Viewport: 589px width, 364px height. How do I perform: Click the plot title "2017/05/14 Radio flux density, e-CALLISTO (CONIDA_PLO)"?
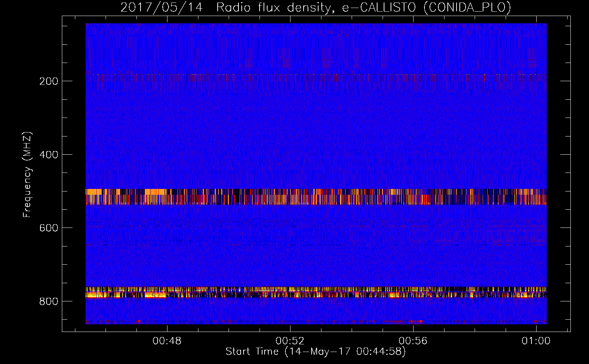[x=316, y=7]
